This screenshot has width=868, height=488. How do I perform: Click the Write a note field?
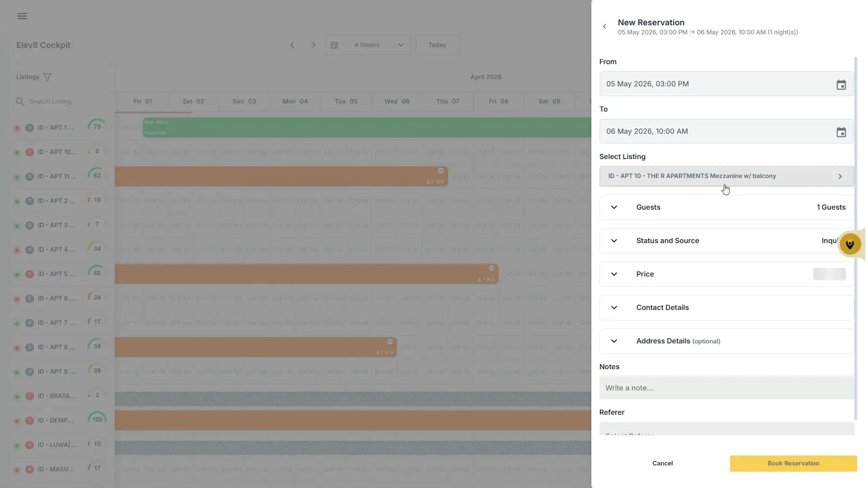(x=726, y=388)
